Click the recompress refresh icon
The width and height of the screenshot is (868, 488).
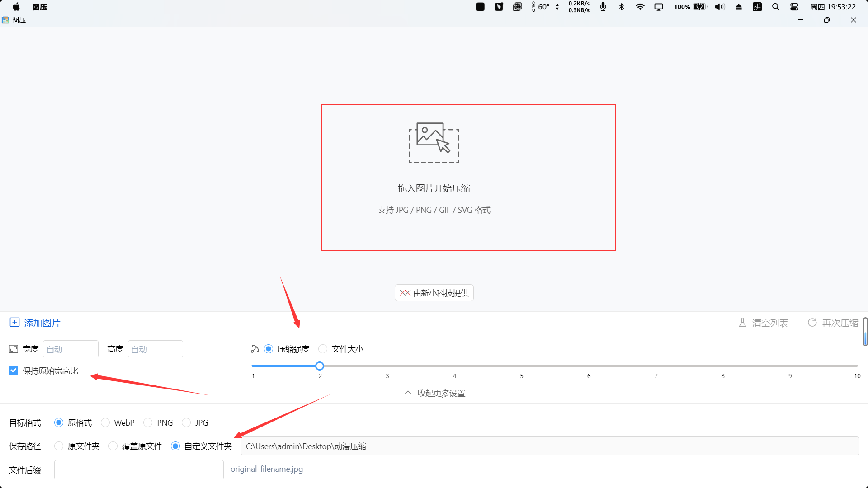812,323
